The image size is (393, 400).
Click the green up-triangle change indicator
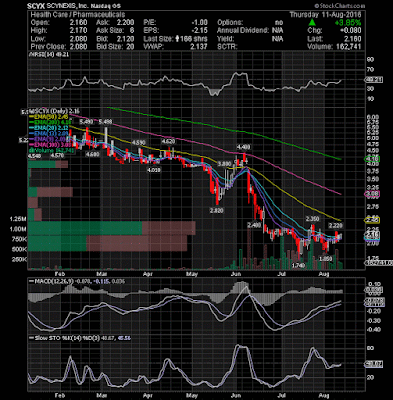pyautogui.click(x=312, y=22)
